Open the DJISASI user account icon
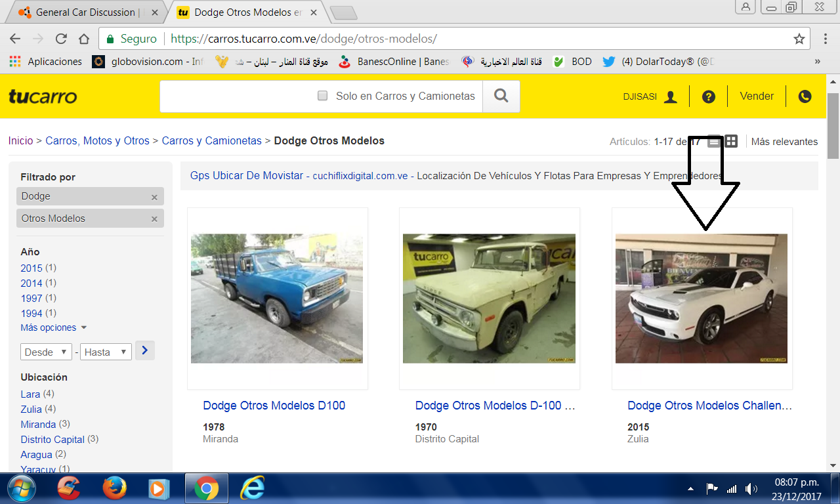This screenshot has width=840, height=504. tap(670, 96)
